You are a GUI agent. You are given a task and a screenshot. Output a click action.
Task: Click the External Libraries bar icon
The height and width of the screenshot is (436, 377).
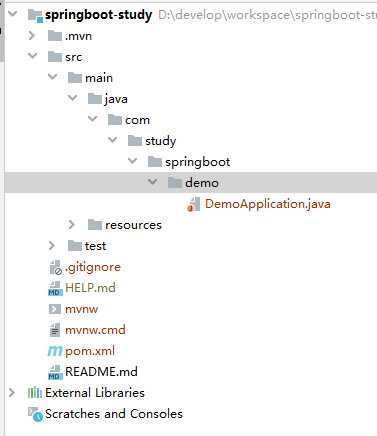coord(35,393)
